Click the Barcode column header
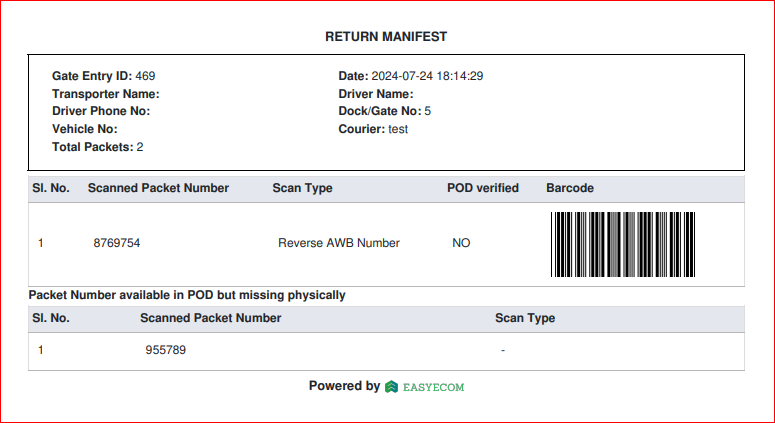The height and width of the screenshot is (423, 775). 570,188
